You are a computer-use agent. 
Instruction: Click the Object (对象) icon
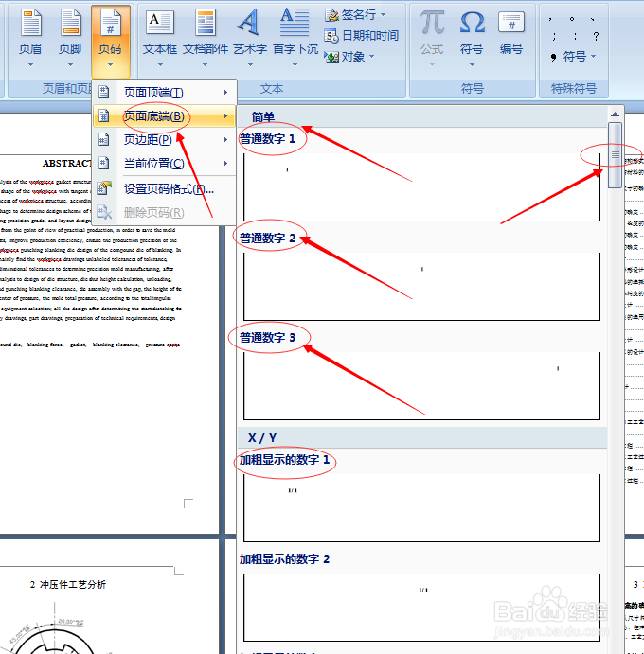pos(331,57)
